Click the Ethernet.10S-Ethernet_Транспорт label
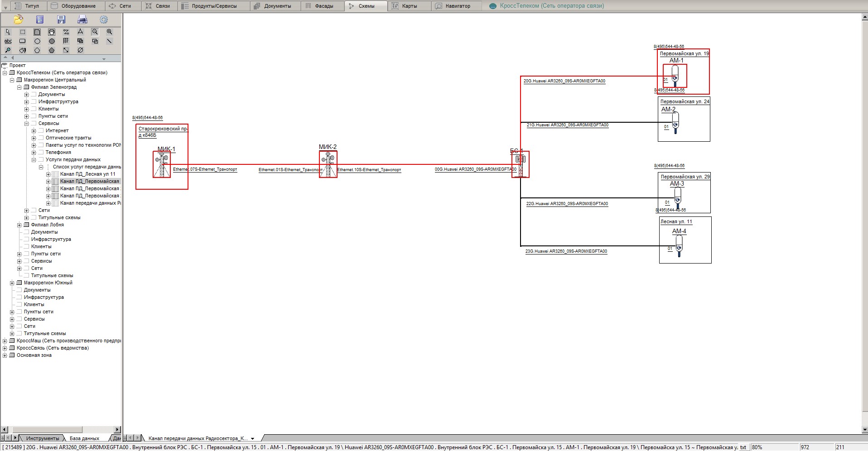Image resolution: width=868 pixels, height=451 pixels. (x=369, y=170)
